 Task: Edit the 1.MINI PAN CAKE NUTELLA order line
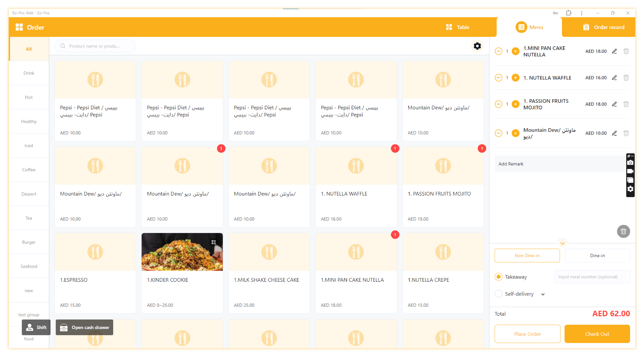pos(614,51)
